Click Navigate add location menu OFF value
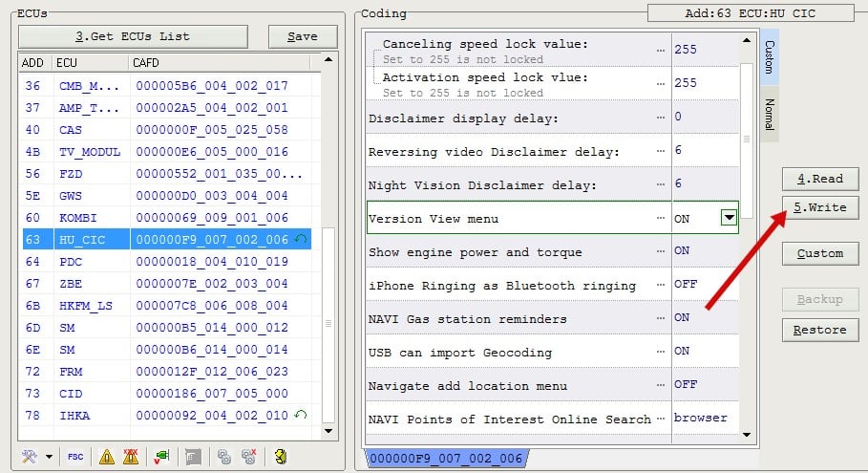The width and height of the screenshot is (868, 473). [706, 384]
